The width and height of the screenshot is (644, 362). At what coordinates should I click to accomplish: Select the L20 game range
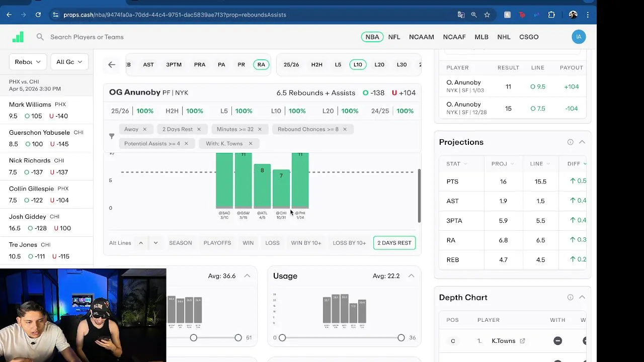(x=379, y=64)
